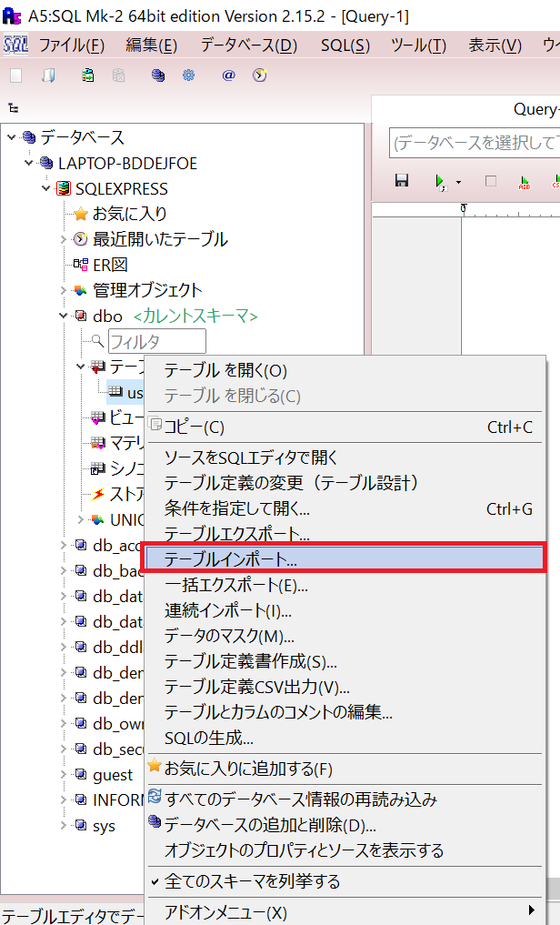560x925 pixels.
Task: Click the star icon next to お気に入り
Action: point(81,214)
